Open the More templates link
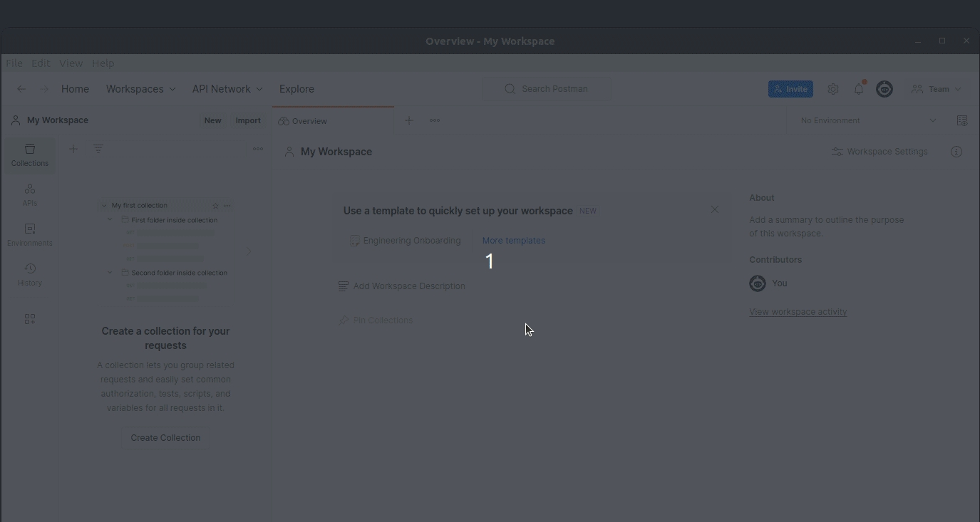 [x=513, y=241]
